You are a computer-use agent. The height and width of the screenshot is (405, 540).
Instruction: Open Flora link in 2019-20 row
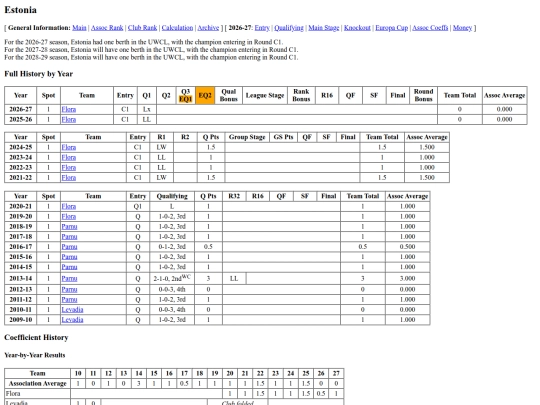(x=69, y=217)
